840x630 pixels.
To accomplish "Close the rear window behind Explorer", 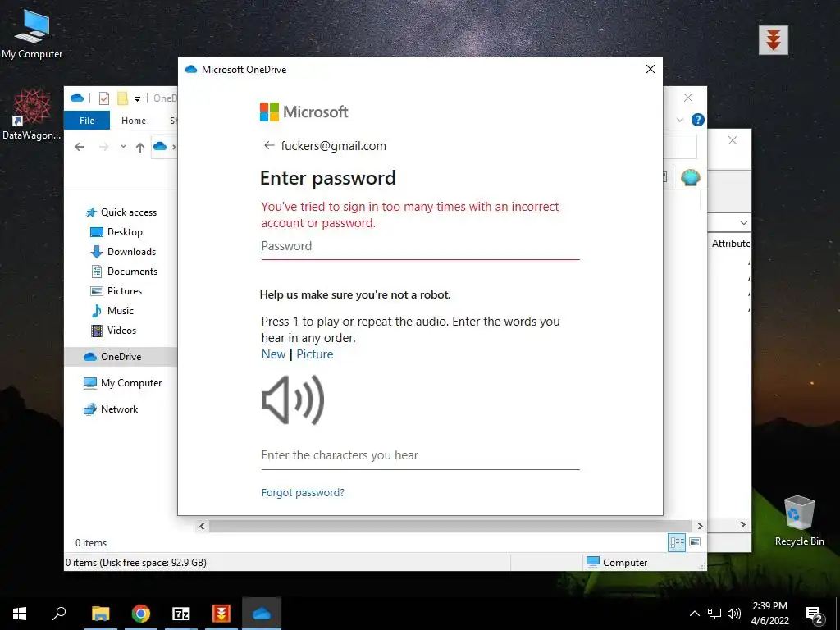I will pyautogui.click(x=733, y=140).
